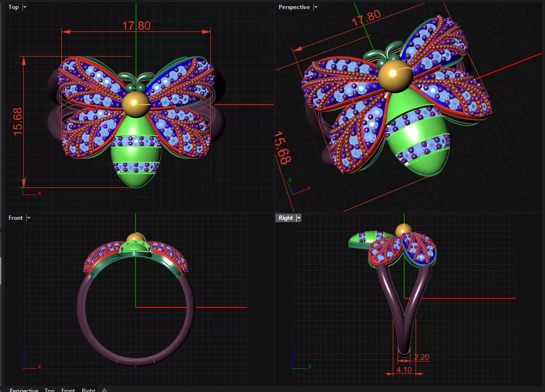Select the green abdomen in Perspective view
This screenshot has height=392, width=545.
point(417,134)
